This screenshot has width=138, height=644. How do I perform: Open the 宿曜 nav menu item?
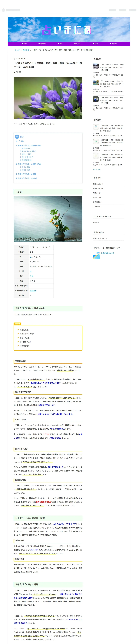[60, 44]
